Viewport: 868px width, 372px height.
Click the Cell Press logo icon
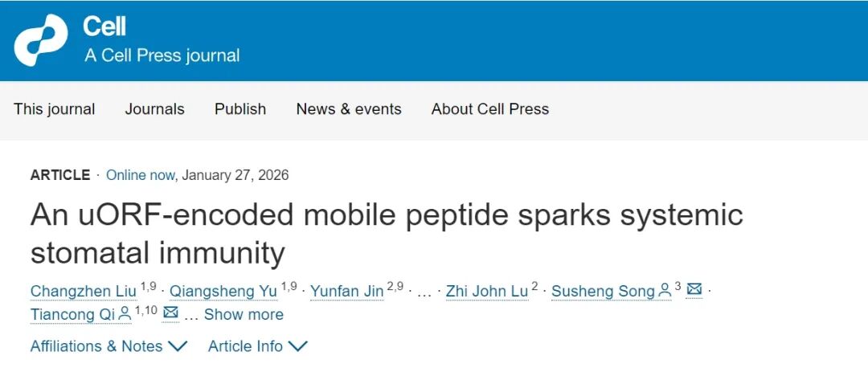(x=40, y=39)
